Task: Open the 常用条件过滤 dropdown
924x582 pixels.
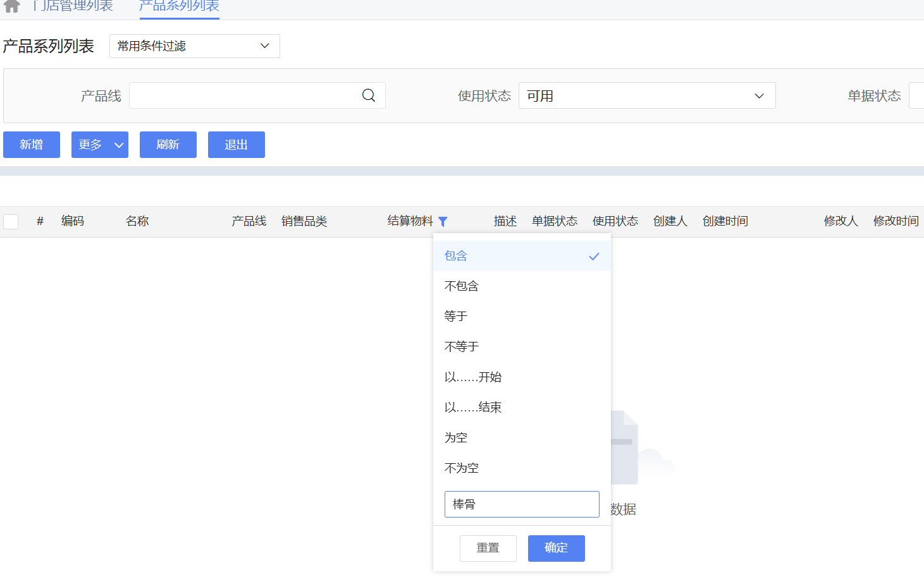Action: (194, 46)
